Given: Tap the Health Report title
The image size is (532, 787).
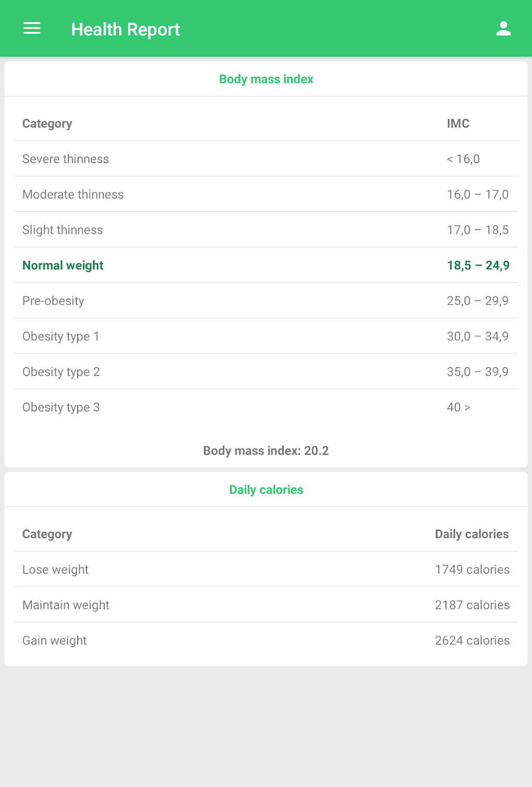Looking at the screenshot, I should 125,30.
